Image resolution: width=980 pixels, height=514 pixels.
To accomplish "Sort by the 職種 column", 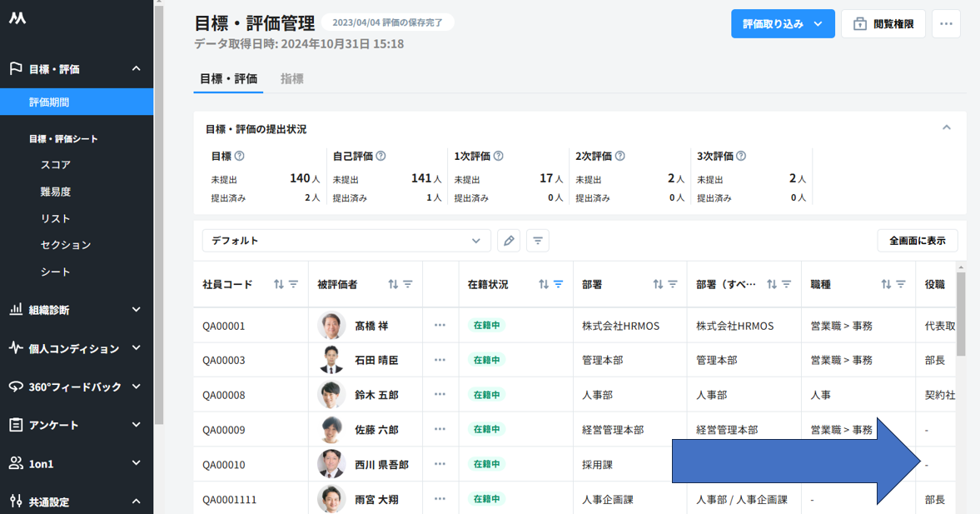I will (x=886, y=284).
